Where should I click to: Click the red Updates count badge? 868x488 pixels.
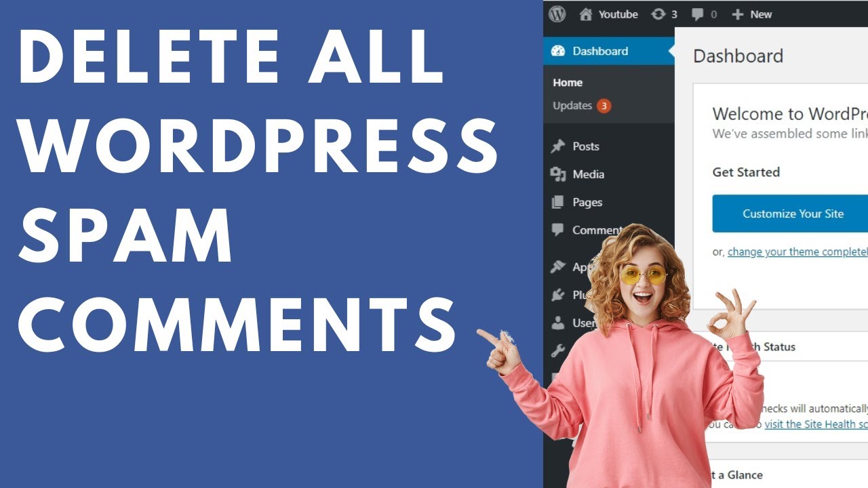point(604,106)
